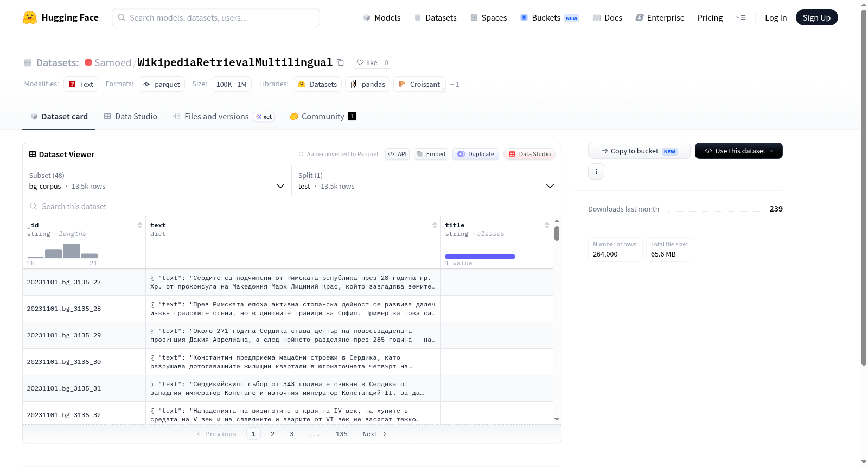Click the Sign Up button
Image resolution: width=868 pixels, height=467 pixels.
pyautogui.click(x=816, y=17)
